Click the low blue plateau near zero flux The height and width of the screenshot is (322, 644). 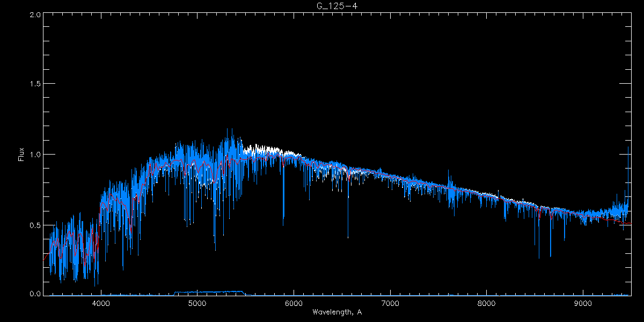click(209, 292)
